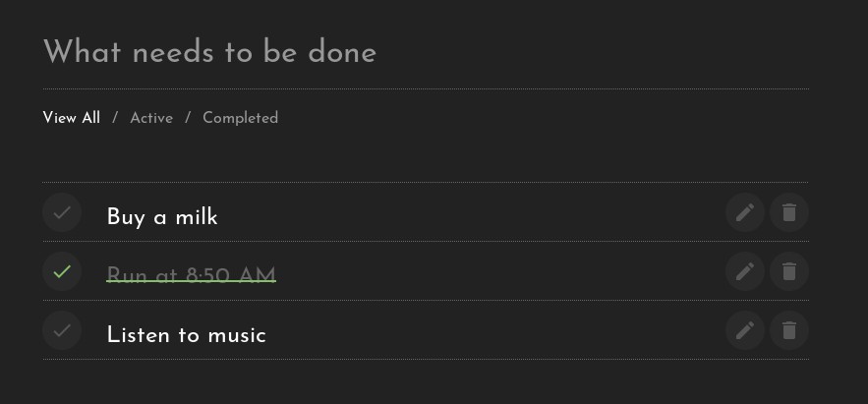Delete the 'Buy a milk' task
Viewport: 868px width, 404px height.
788,212
